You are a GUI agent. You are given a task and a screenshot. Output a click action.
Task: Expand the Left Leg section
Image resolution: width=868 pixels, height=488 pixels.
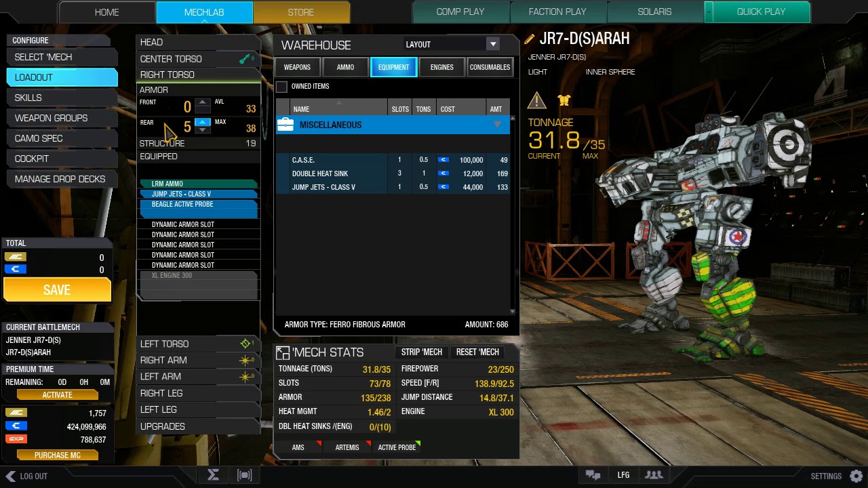click(x=198, y=409)
